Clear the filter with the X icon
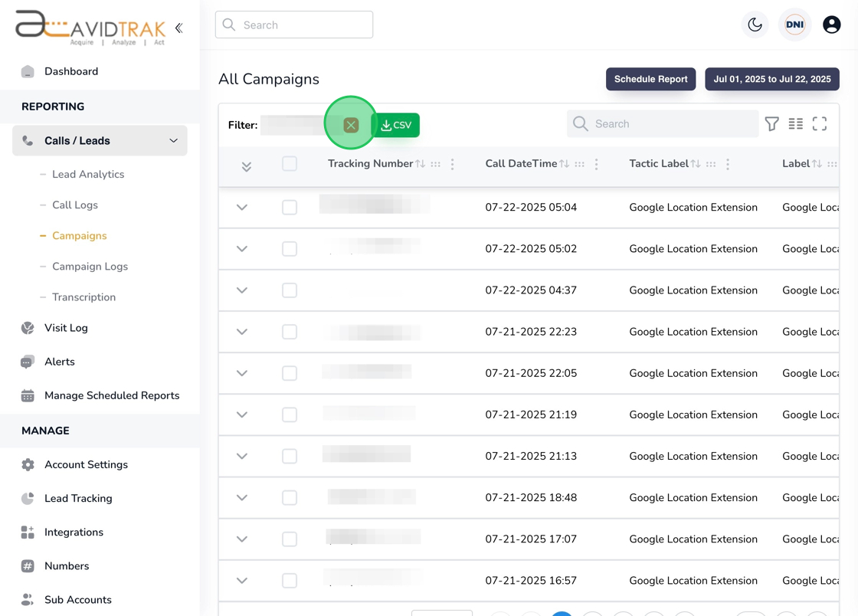Viewport: 858px width, 616px height. [x=352, y=126]
